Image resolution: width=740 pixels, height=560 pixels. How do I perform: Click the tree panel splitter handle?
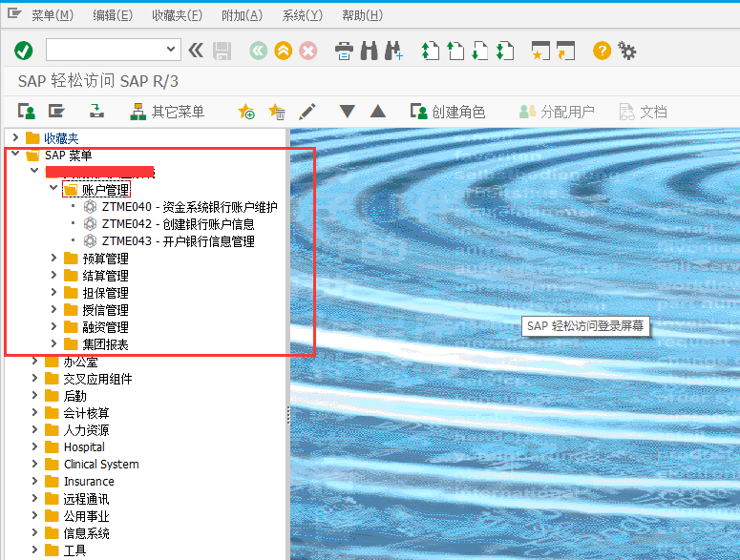pos(288,415)
